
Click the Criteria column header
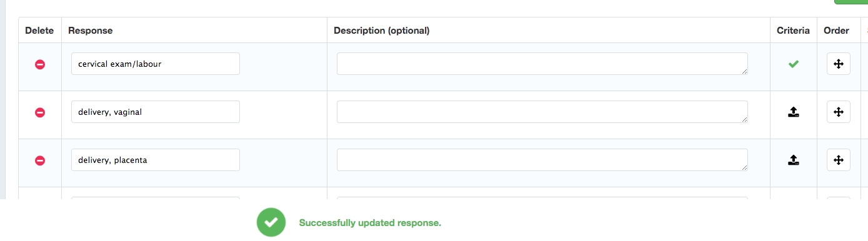pyautogui.click(x=794, y=31)
